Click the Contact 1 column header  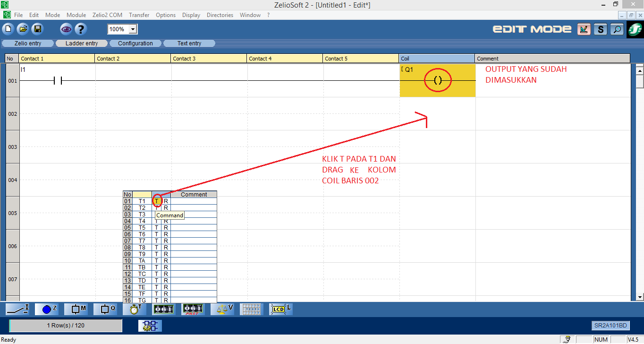(57, 59)
